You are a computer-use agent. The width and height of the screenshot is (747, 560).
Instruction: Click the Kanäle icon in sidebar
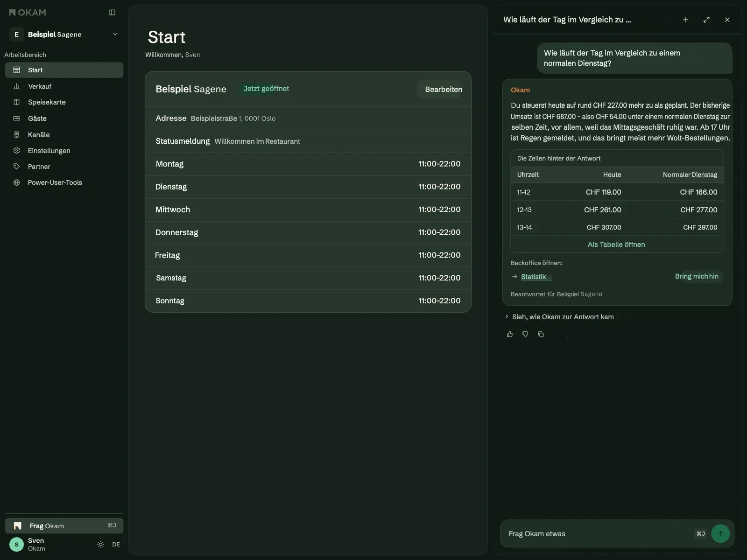[x=17, y=134]
